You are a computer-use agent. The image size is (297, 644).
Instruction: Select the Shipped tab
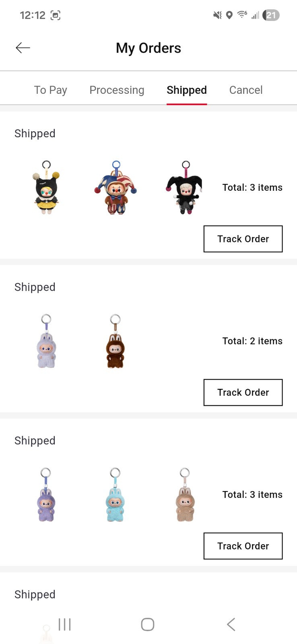pos(187,90)
